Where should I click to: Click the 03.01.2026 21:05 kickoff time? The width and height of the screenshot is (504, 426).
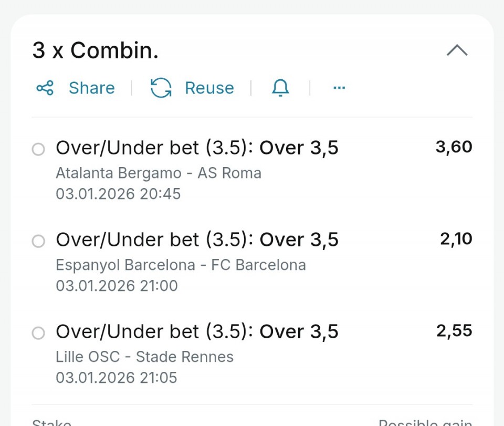click(x=117, y=378)
